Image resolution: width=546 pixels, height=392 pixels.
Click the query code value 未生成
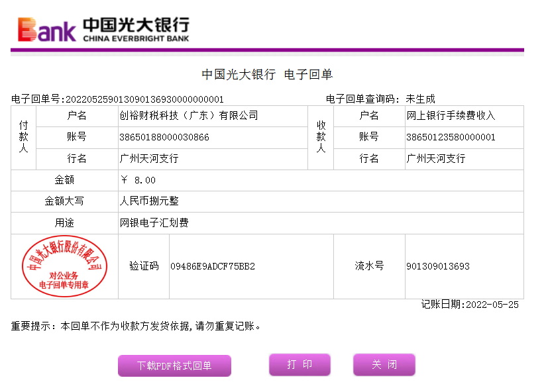pyautogui.click(x=420, y=99)
